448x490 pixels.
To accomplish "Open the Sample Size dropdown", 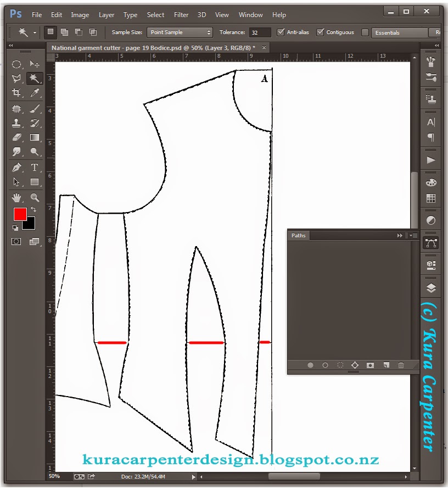I will [x=180, y=32].
